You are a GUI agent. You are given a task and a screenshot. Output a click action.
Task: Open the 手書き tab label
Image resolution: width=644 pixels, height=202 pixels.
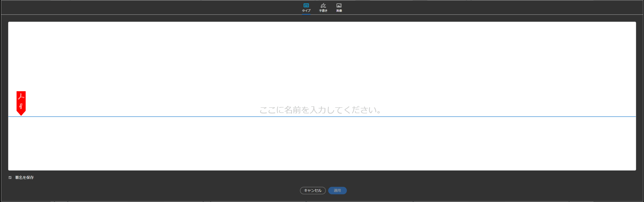coord(323,11)
